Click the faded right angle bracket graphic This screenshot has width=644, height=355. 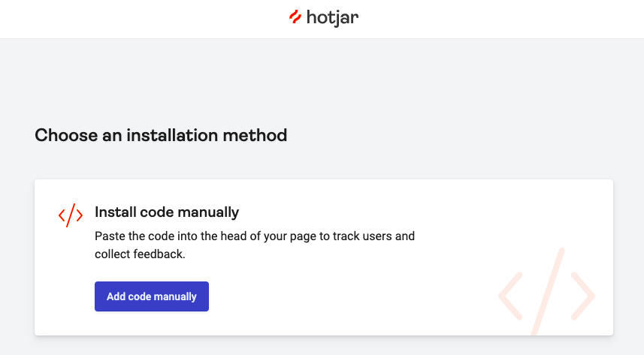(x=583, y=296)
